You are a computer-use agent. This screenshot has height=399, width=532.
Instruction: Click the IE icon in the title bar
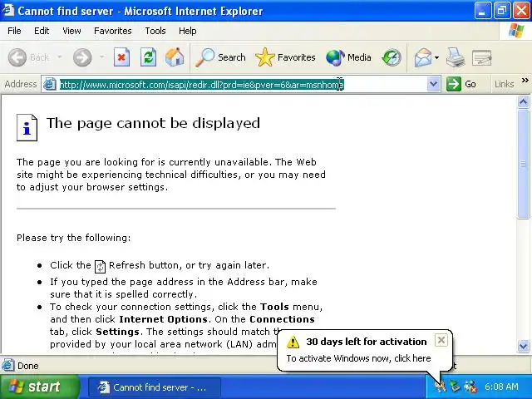7,10
